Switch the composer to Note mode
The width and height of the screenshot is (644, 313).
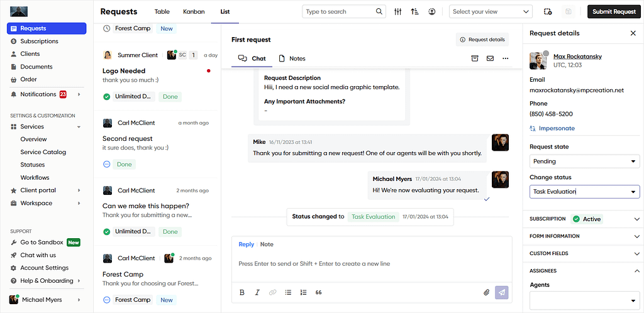267,244
